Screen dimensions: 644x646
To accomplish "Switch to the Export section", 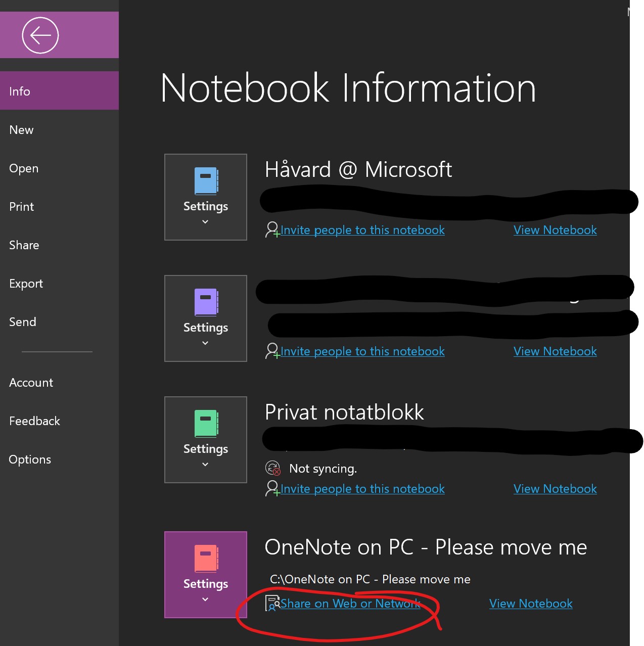I will click(x=26, y=283).
